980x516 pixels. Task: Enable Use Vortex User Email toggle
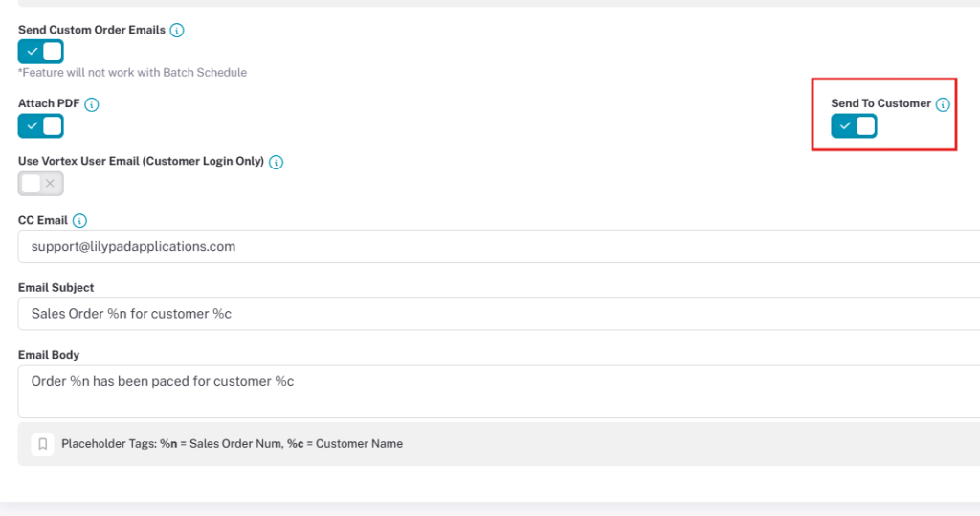coord(40,184)
